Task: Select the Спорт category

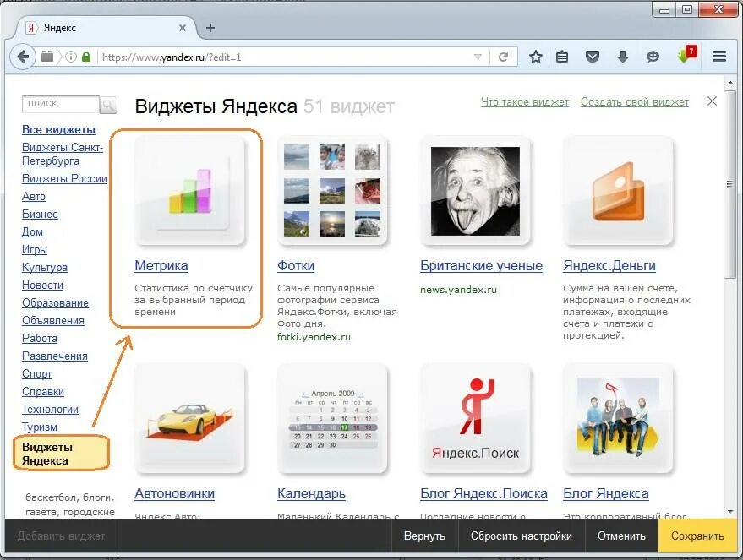Action: coord(36,374)
